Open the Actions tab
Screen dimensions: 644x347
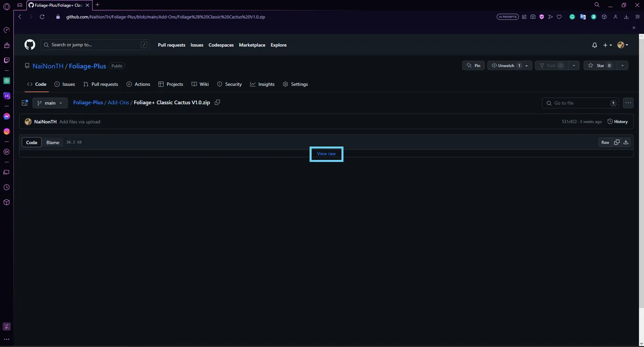coord(138,84)
